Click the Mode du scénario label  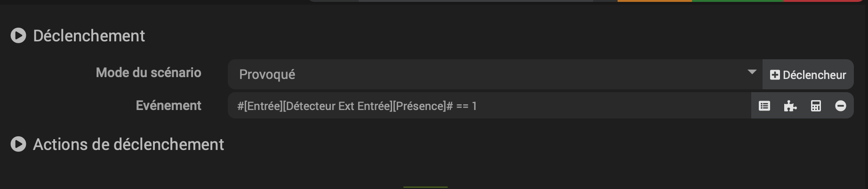pos(148,72)
